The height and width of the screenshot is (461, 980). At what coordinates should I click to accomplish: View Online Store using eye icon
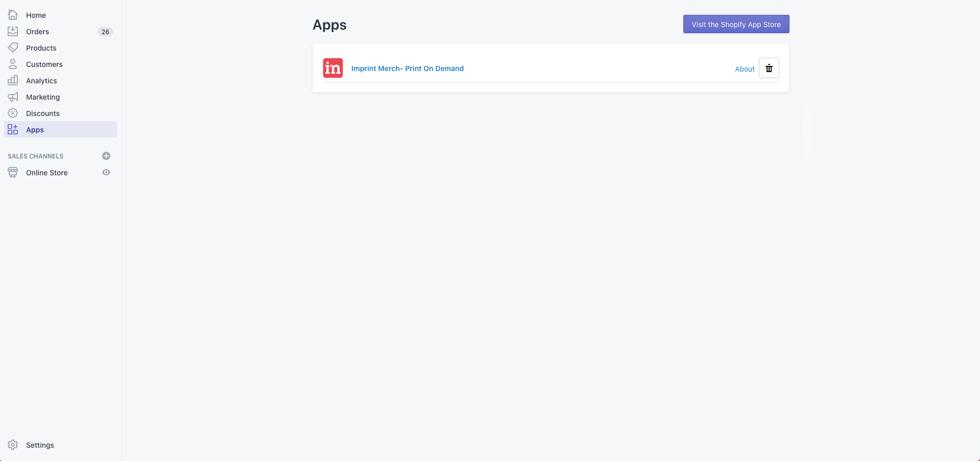point(106,172)
